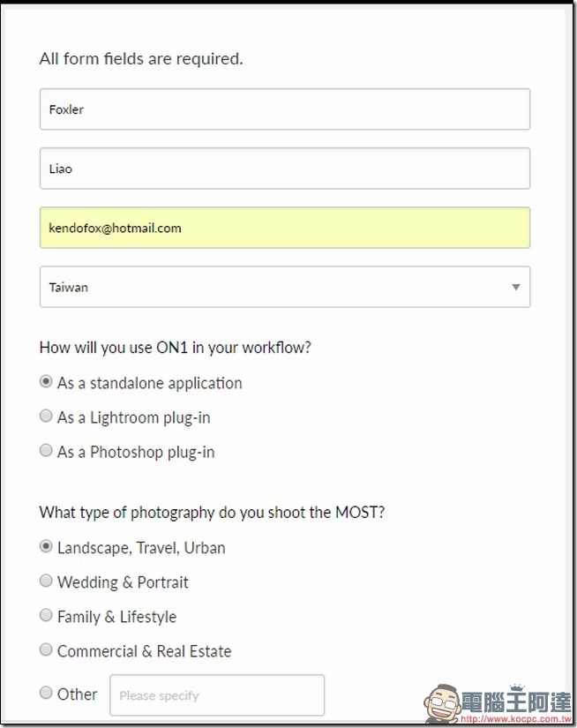Screen dimensions: 577x728
Task: Click the As a Lightroom plug-in label
Action: pos(134,418)
